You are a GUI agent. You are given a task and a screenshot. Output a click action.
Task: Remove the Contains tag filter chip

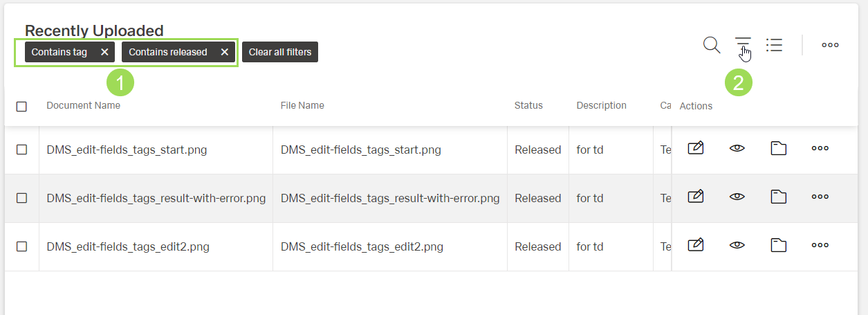pos(104,52)
